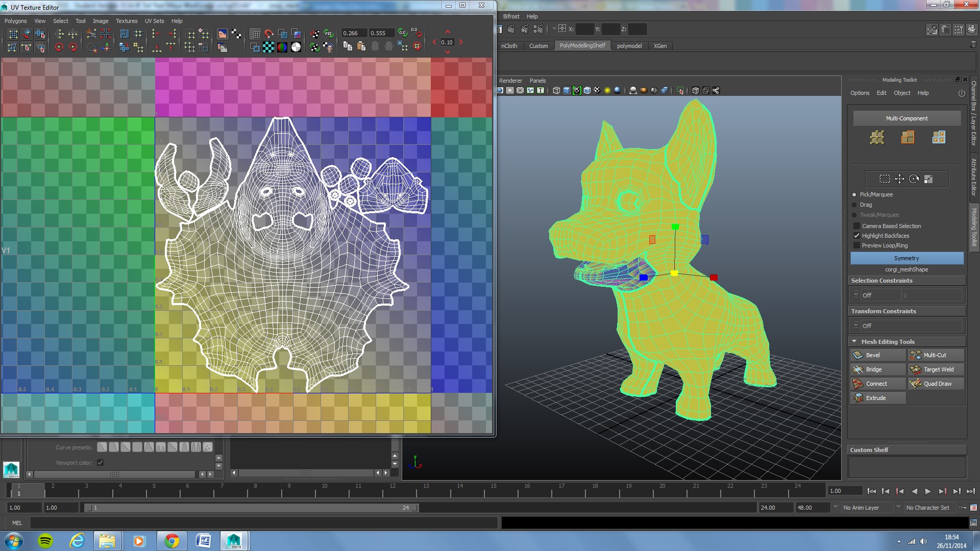Click the scale tool icon in Modeling Toolkit
Screen dimensions: 980x551
point(928,179)
